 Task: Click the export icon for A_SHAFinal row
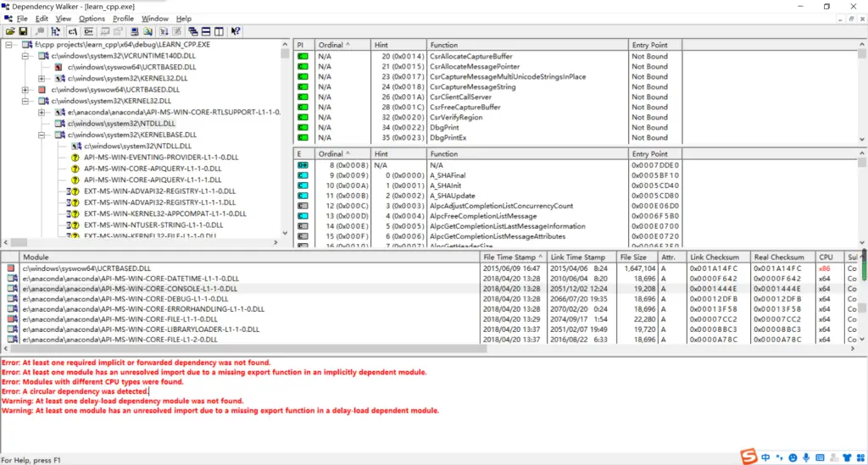pyautogui.click(x=303, y=175)
